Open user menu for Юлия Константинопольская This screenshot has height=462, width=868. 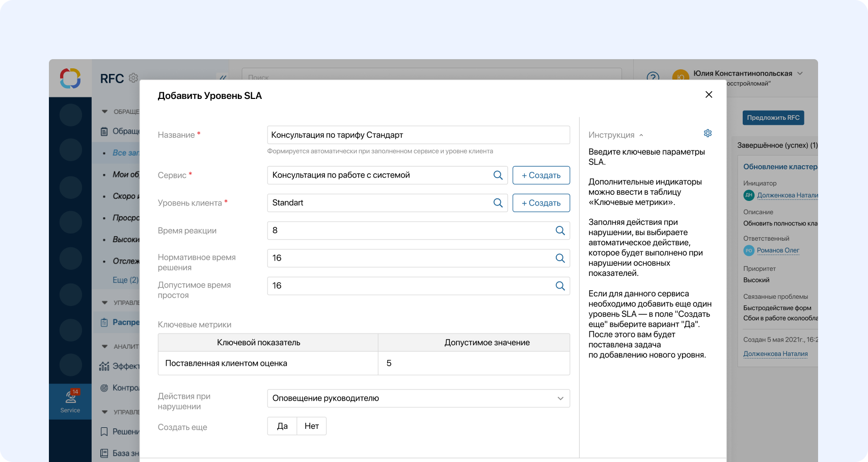tap(744, 73)
